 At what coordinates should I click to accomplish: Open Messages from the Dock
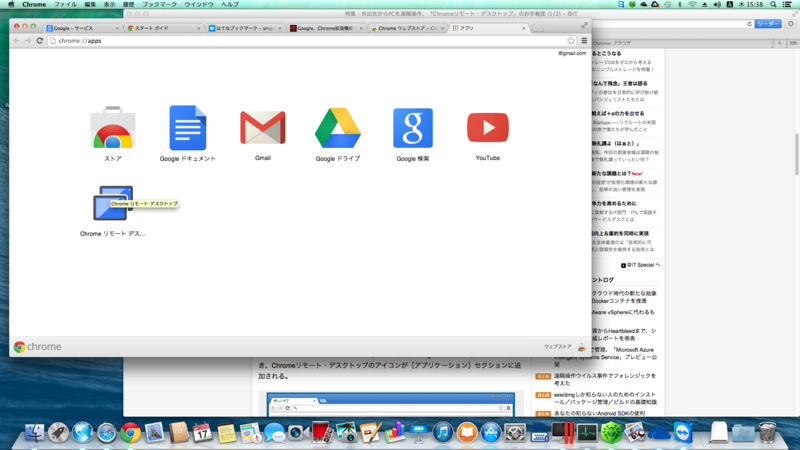[274, 433]
